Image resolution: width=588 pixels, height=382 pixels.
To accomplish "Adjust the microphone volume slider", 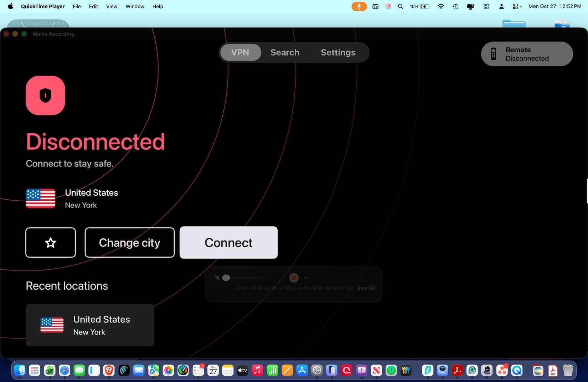I will coord(227,278).
